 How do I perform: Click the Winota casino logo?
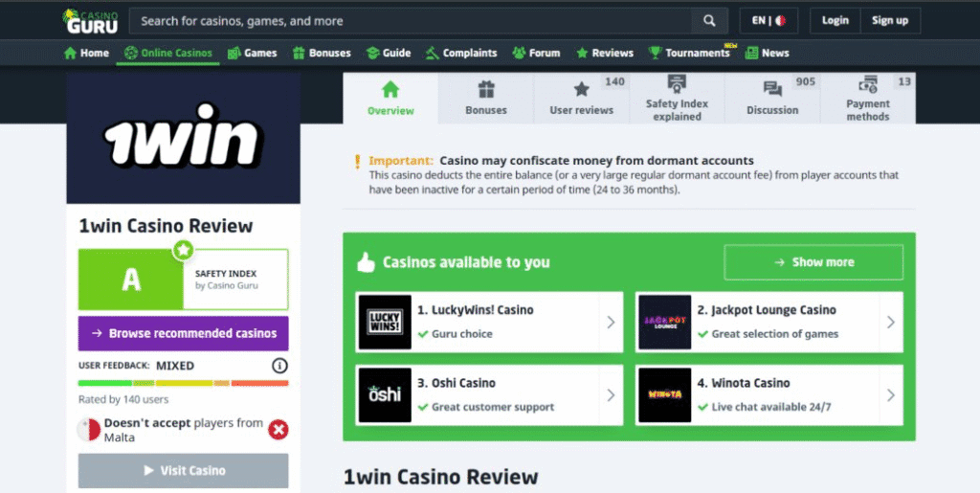tap(664, 394)
